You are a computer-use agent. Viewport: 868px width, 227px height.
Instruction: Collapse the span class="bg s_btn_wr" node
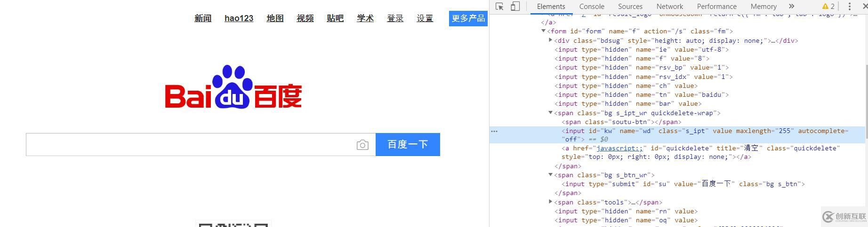coord(550,175)
